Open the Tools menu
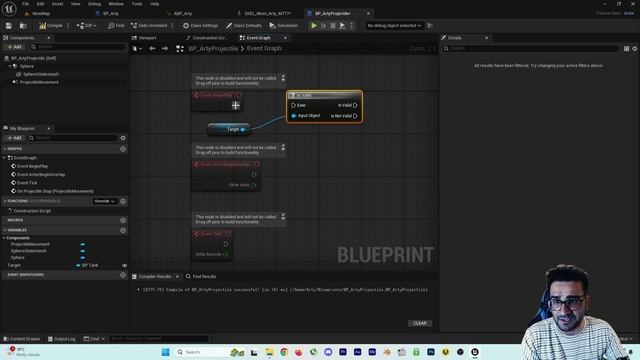The width and height of the screenshot is (640, 360). [x=137, y=4]
